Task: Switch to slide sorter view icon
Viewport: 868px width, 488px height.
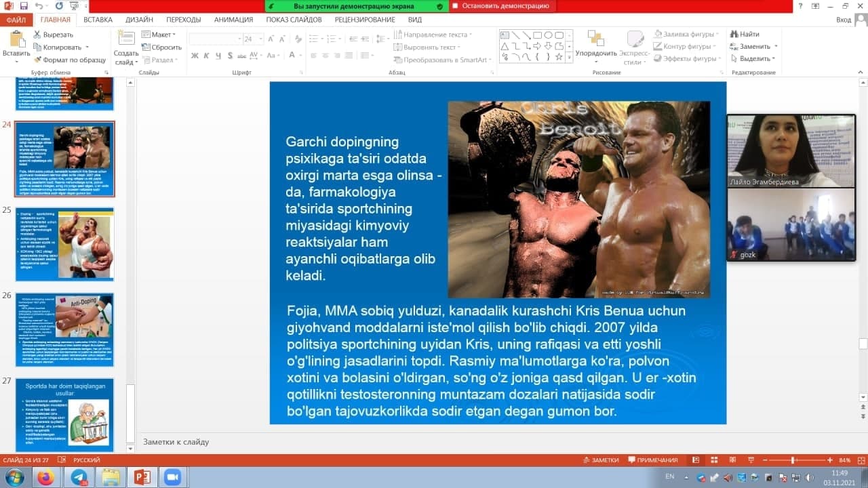Action: click(713, 460)
